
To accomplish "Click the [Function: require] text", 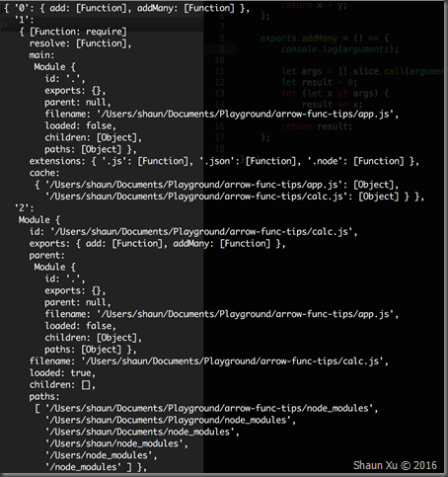I will coord(78,32).
